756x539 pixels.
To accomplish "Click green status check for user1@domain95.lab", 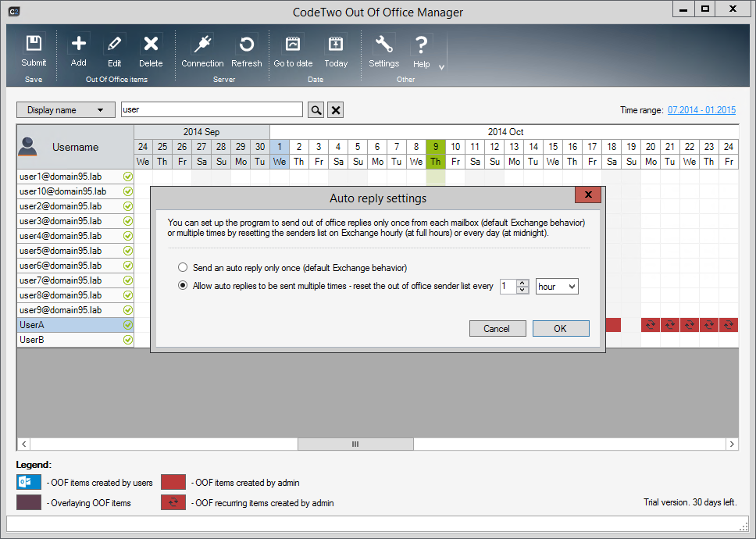I will (128, 177).
